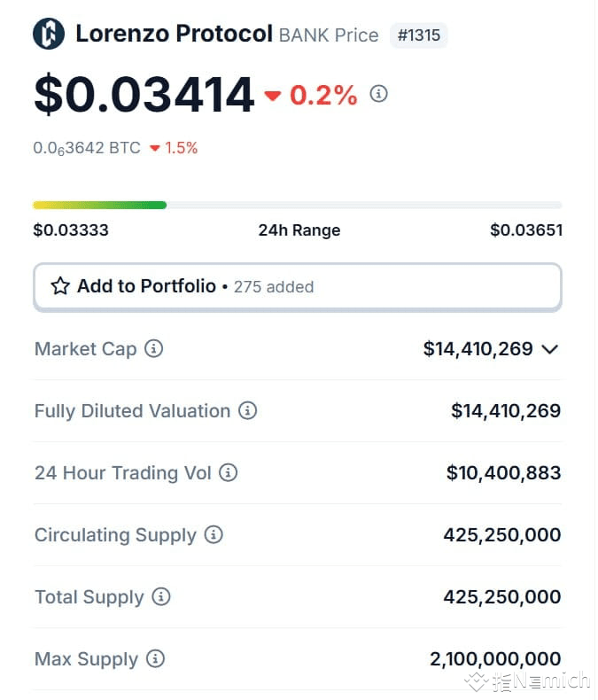The width and height of the screenshot is (598, 700).
Task: Click the 24h high $0.03651 label
Action: click(526, 230)
